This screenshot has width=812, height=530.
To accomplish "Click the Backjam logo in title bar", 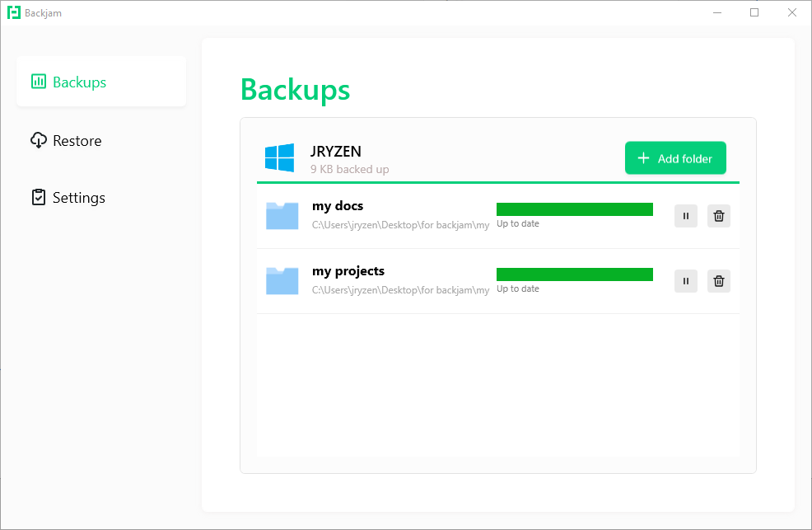I will tap(14, 13).
